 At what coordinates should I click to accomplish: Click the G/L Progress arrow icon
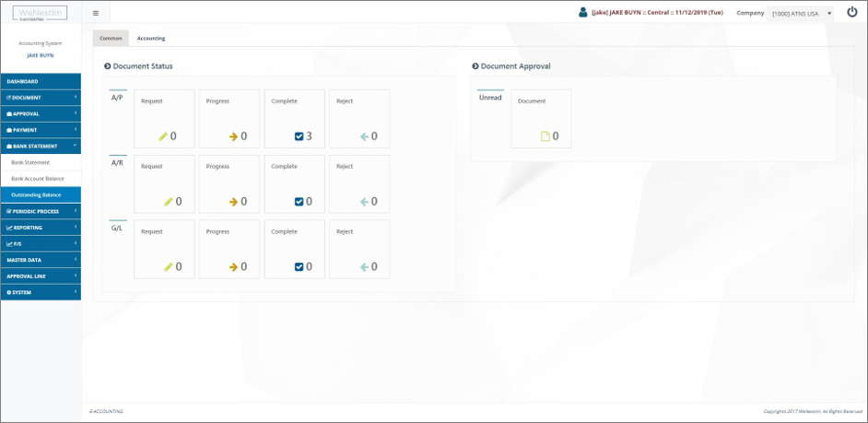click(234, 267)
